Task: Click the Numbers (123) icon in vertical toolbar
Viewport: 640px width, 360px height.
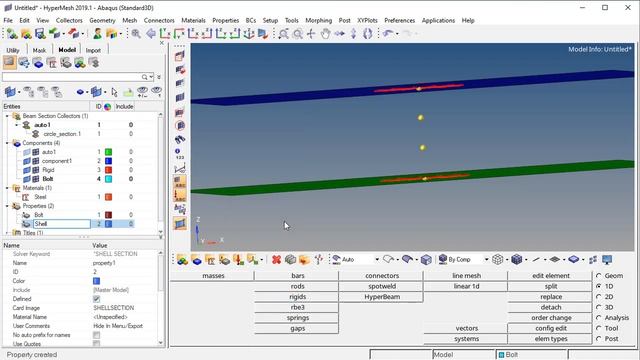Action: [x=180, y=154]
